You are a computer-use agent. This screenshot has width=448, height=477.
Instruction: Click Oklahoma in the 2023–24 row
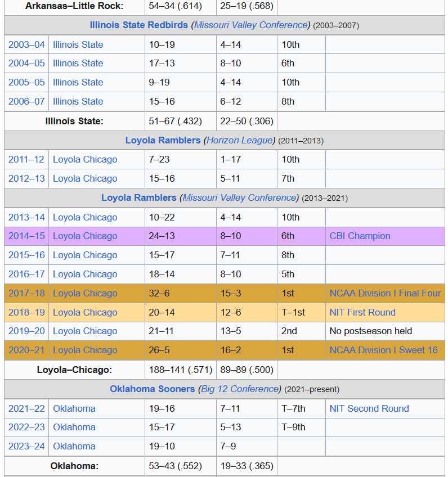coord(74,447)
